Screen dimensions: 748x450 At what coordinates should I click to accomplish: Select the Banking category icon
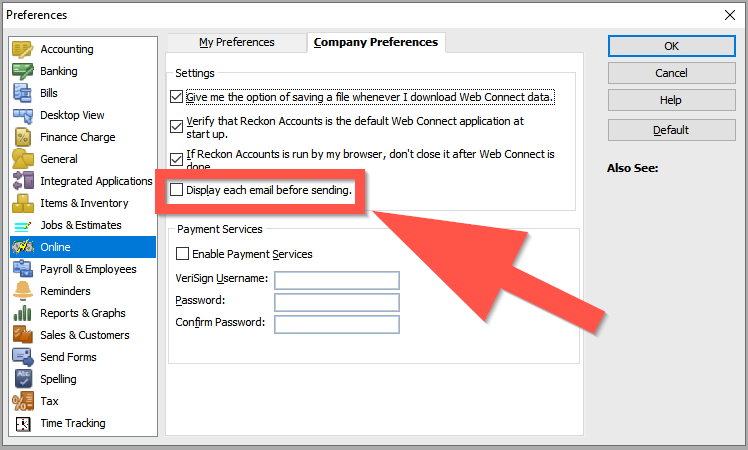coord(22,71)
